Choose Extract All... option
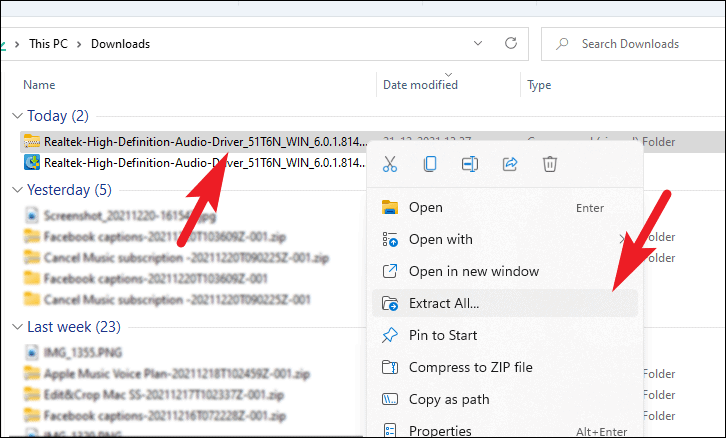Image resolution: width=726 pixels, height=438 pixels. point(505,303)
